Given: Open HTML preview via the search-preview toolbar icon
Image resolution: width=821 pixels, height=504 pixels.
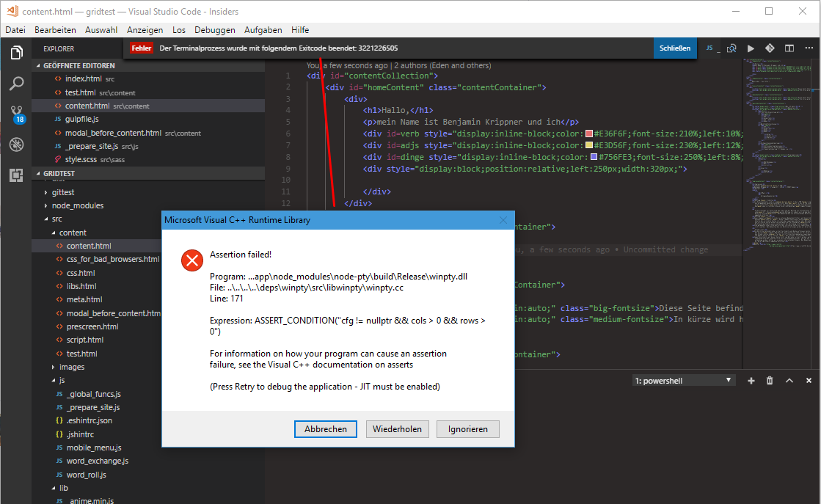Looking at the screenshot, I should tap(731, 48).
